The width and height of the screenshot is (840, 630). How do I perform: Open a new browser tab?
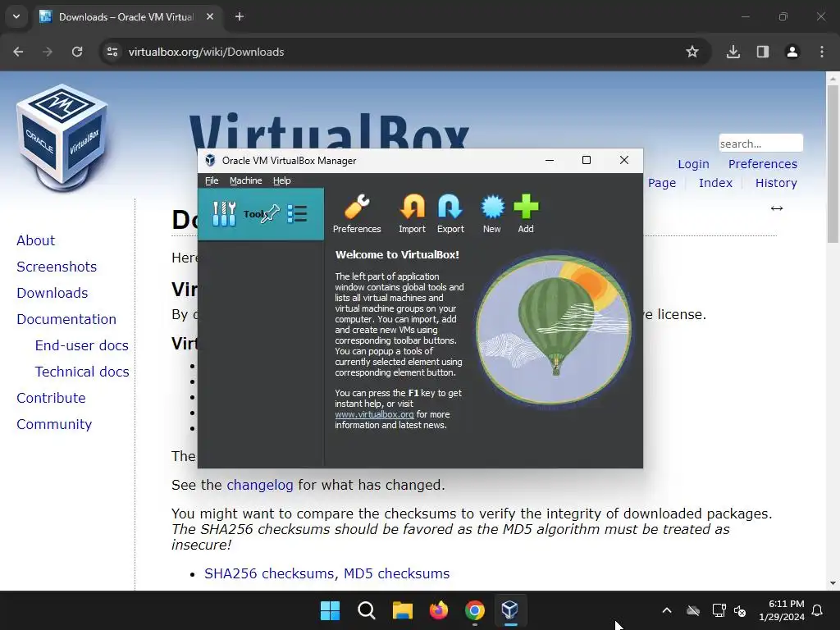click(240, 16)
